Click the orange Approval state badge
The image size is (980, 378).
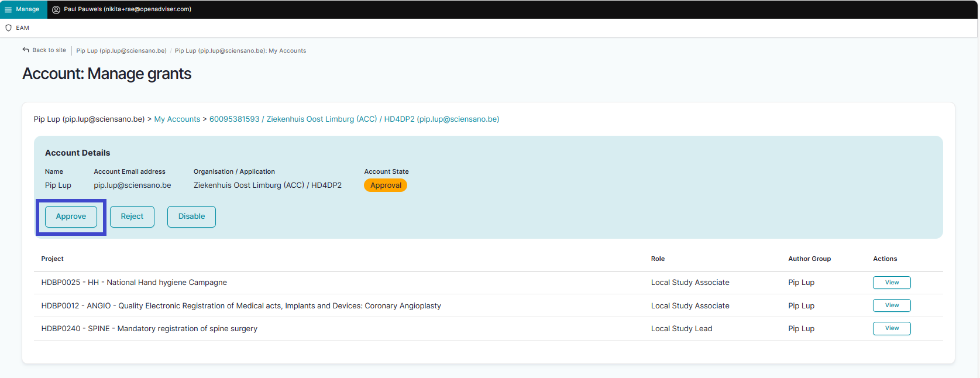coord(386,185)
